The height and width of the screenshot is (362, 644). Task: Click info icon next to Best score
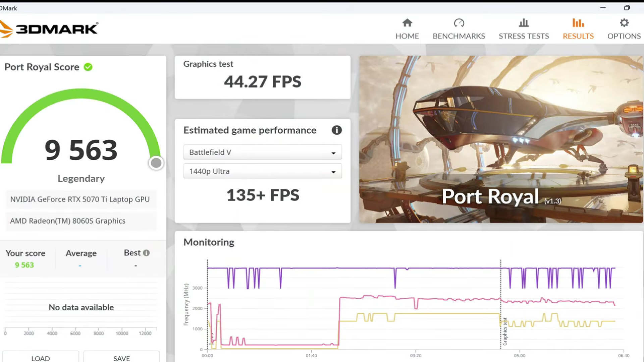(146, 253)
